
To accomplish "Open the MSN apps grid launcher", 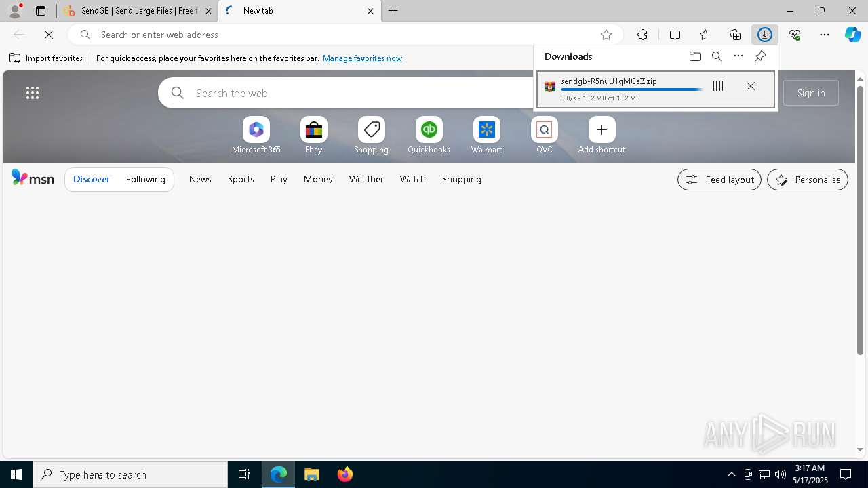I will click(x=33, y=93).
